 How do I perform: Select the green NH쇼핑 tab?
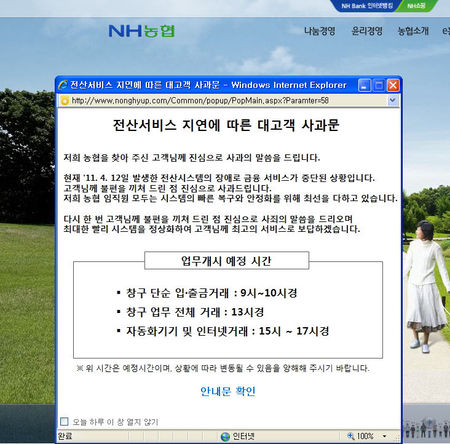pyautogui.click(x=417, y=6)
